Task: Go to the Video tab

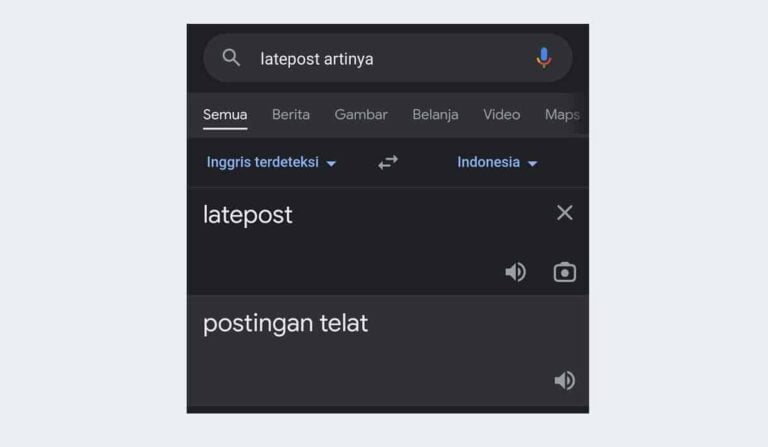Action: tap(502, 115)
